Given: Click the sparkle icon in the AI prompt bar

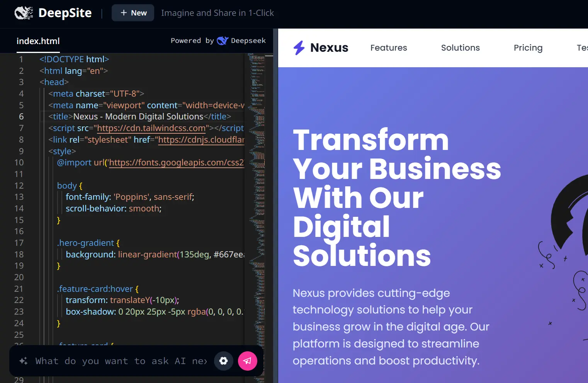Looking at the screenshot, I should 24,361.
